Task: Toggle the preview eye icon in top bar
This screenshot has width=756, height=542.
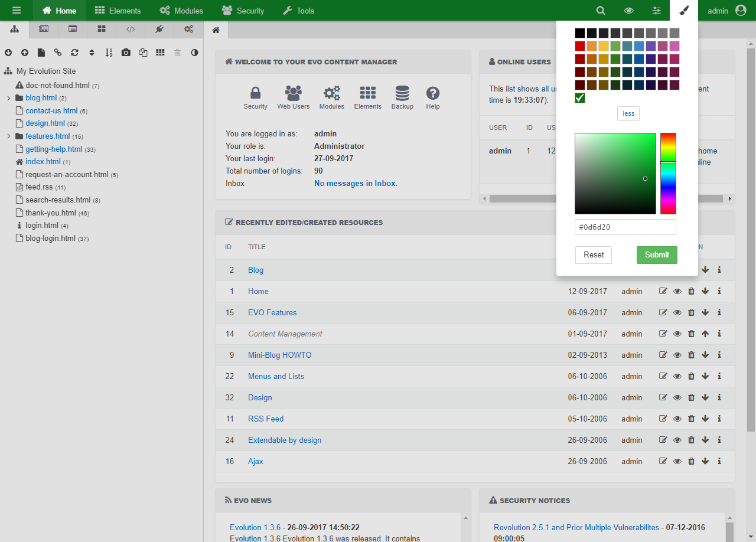Action: click(628, 10)
